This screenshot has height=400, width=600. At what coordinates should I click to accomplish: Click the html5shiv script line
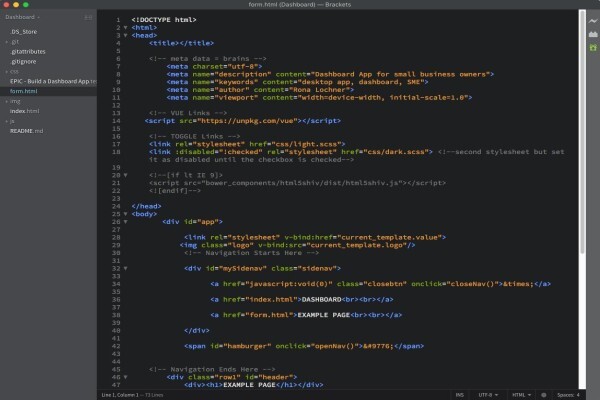tap(297, 183)
